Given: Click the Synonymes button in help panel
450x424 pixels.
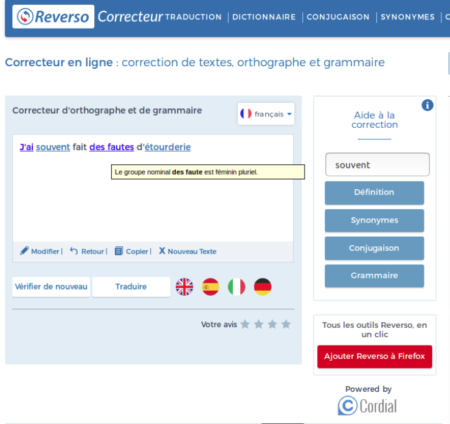Looking at the screenshot, I should [374, 221].
